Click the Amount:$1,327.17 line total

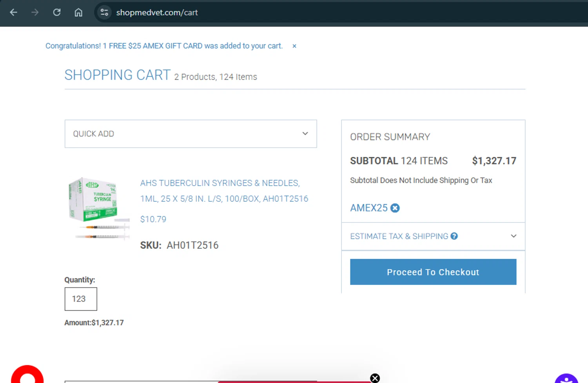[x=94, y=323]
